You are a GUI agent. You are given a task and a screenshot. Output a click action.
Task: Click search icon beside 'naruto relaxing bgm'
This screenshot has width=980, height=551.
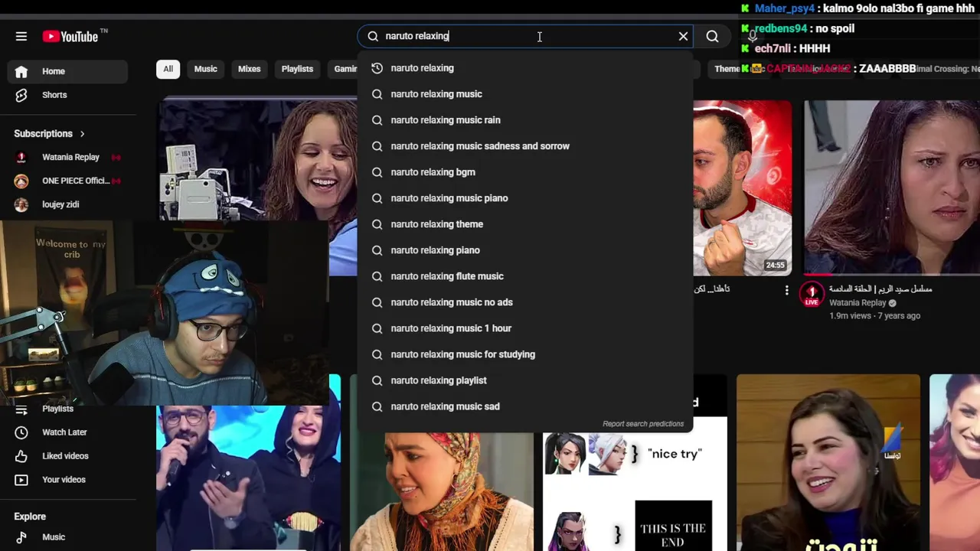coord(377,172)
